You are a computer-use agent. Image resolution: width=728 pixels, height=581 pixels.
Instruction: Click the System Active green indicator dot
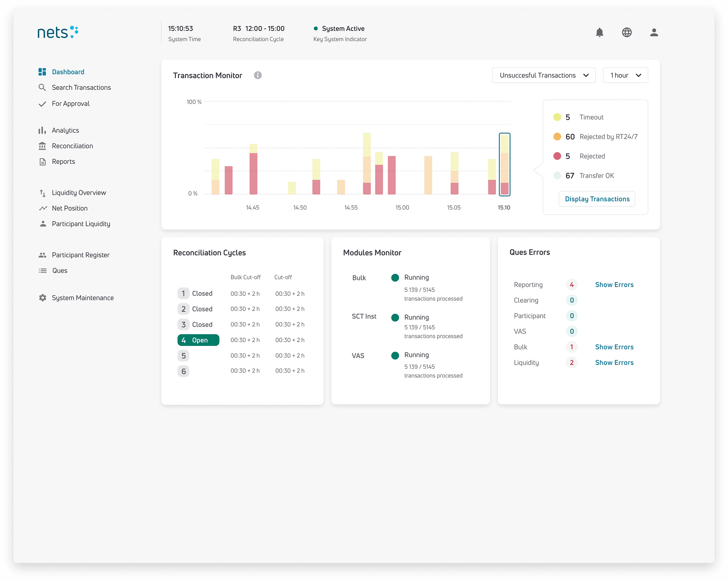coord(315,29)
